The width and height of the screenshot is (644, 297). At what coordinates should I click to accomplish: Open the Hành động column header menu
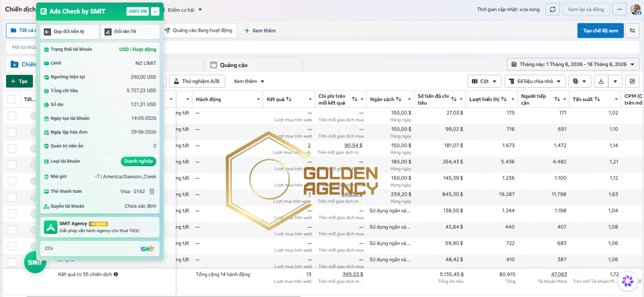coord(259,99)
